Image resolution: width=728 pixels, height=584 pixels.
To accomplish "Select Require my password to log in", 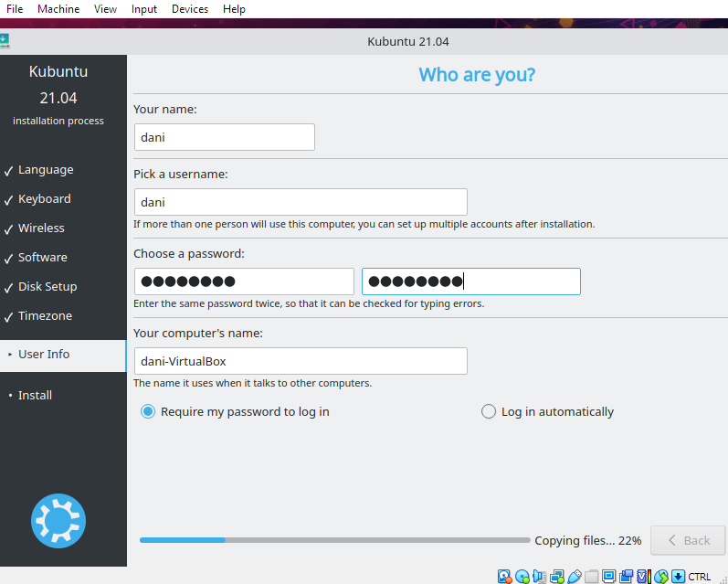I will [235, 411].
